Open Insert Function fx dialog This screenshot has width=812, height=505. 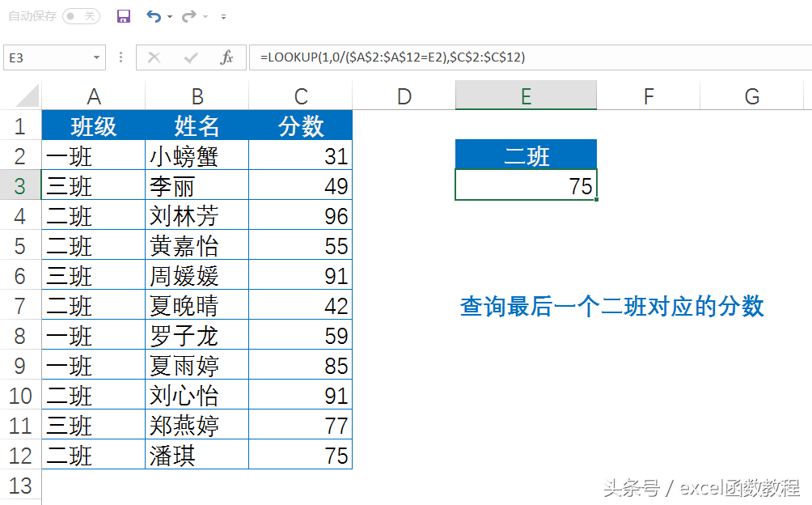[226, 57]
